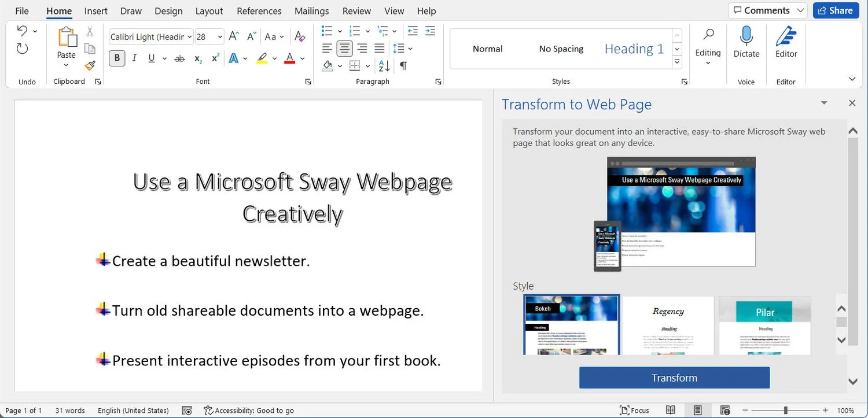Image resolution: width=868 pixels, height=418 pixels.
Task: Click the Share button
Action: [x=836, y=10]
